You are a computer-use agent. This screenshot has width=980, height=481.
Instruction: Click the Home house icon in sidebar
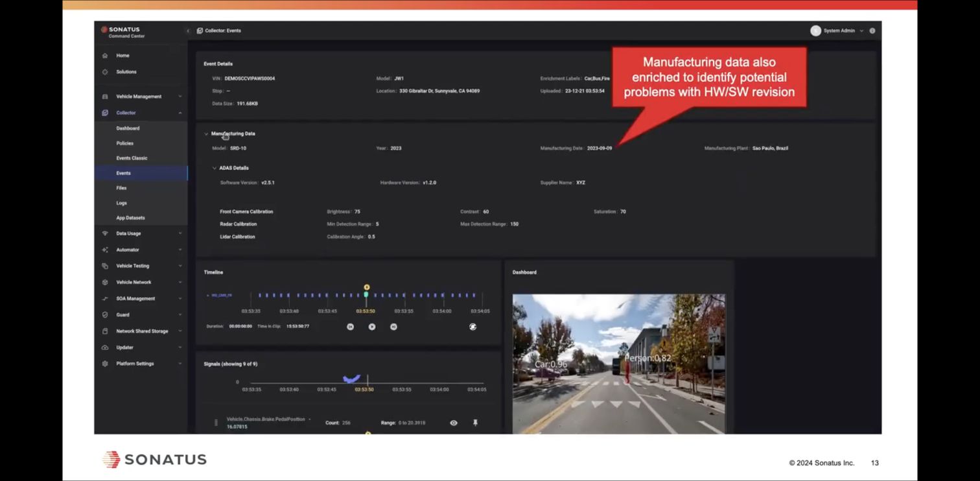point(105,56)
